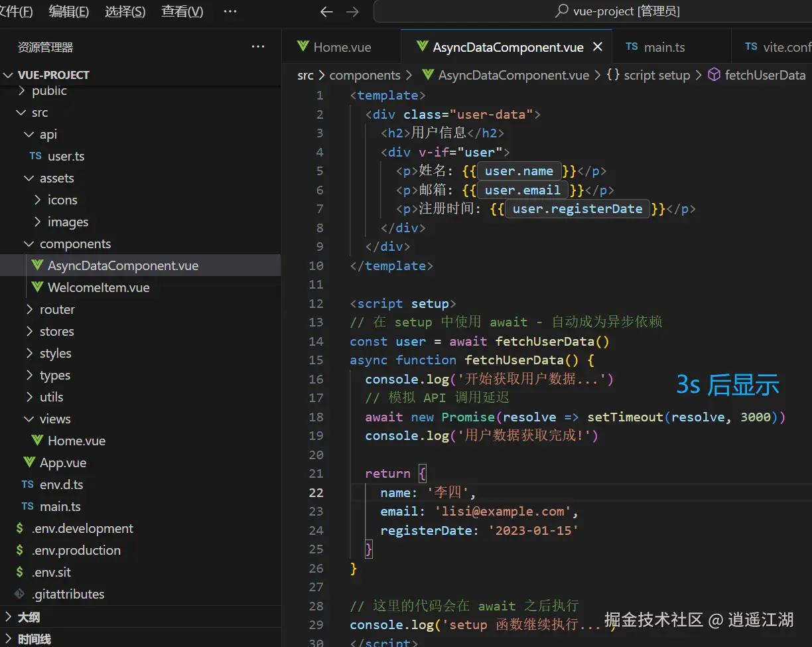Viewport: 812px width, 647px height.
Task: Click the 'lisi@example.com' string
Action: point(504,512)
